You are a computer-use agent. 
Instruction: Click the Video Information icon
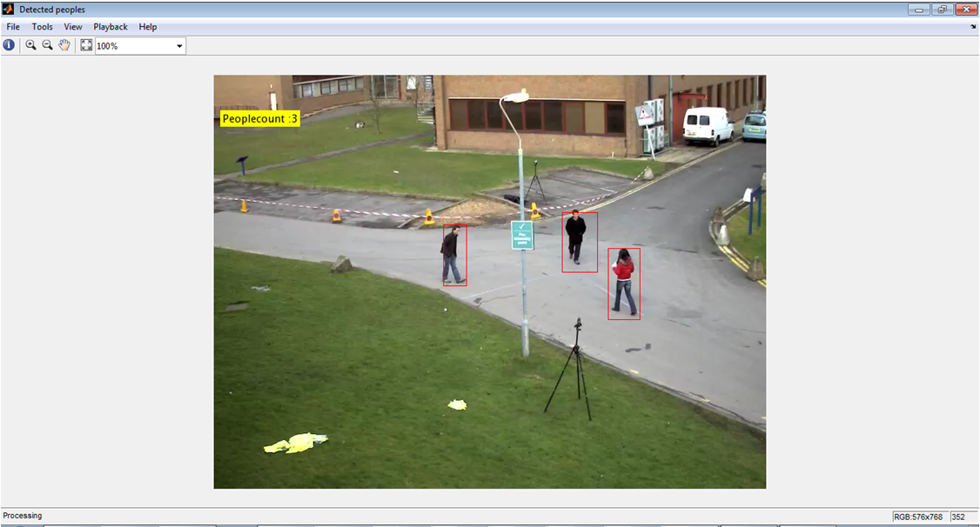pyautogui.click(x=9, y=45)
